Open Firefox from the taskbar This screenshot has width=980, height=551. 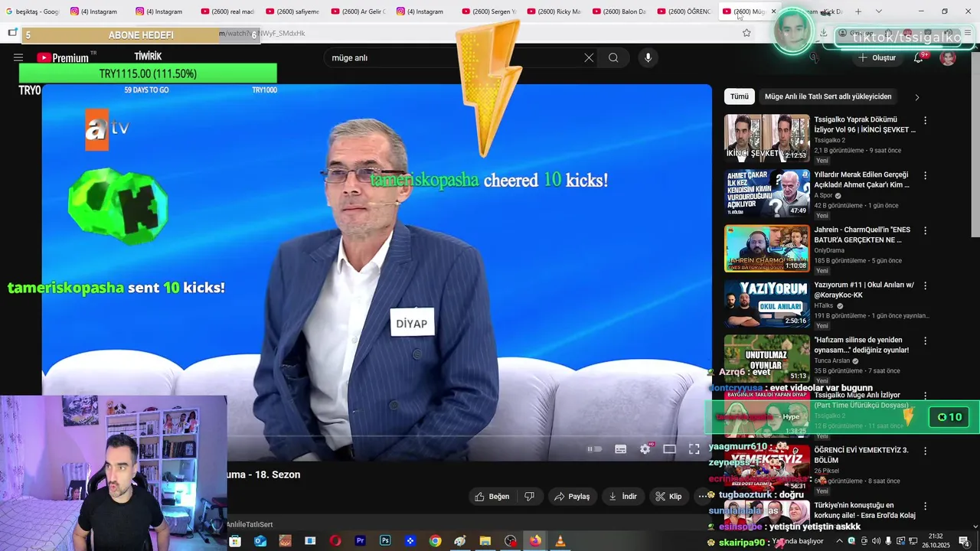click(534, 541)
